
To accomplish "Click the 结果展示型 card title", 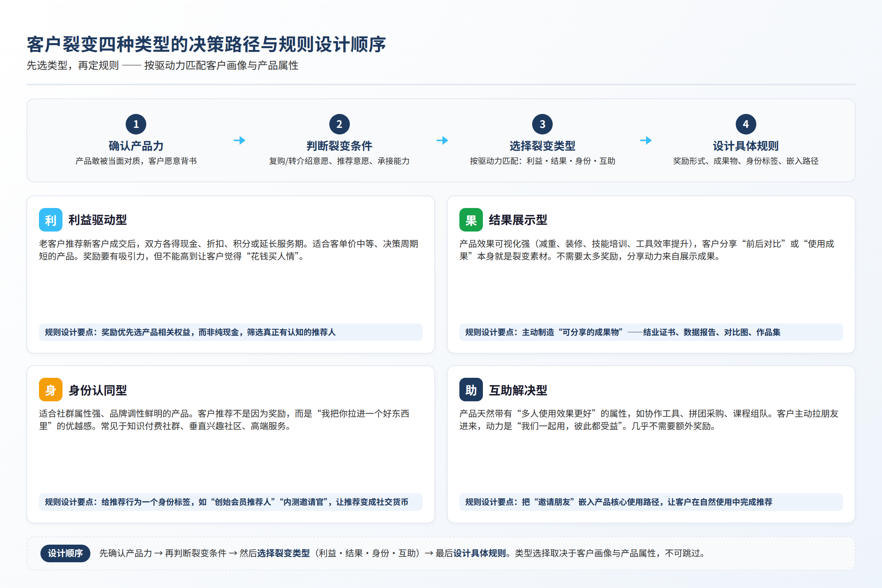I will point(518,220).
